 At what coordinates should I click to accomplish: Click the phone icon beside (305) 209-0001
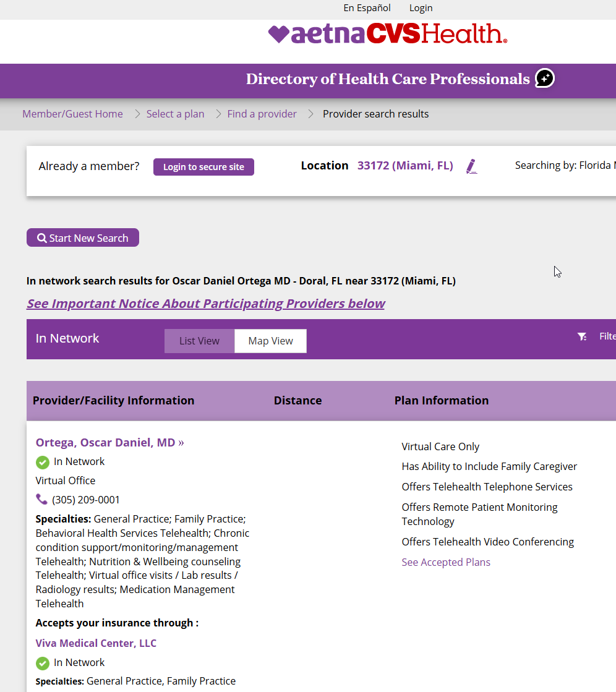point(41,499)
